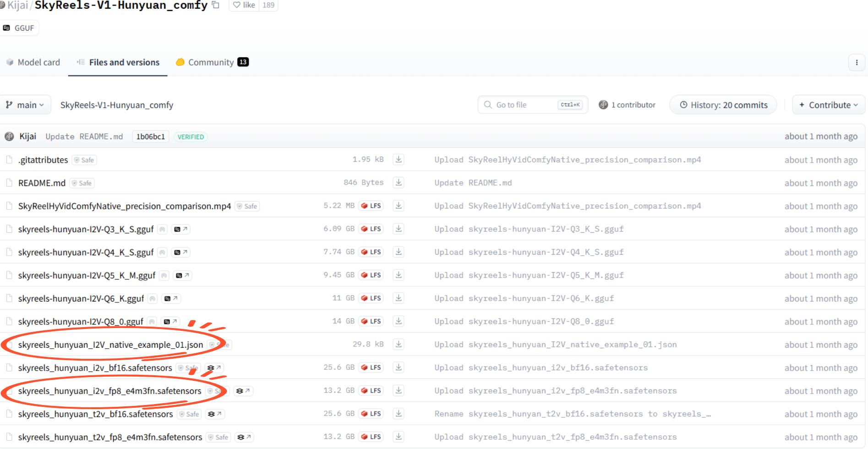Show the 1 contributor list
Screen dimensions: 868x449
tap(627, 105)
